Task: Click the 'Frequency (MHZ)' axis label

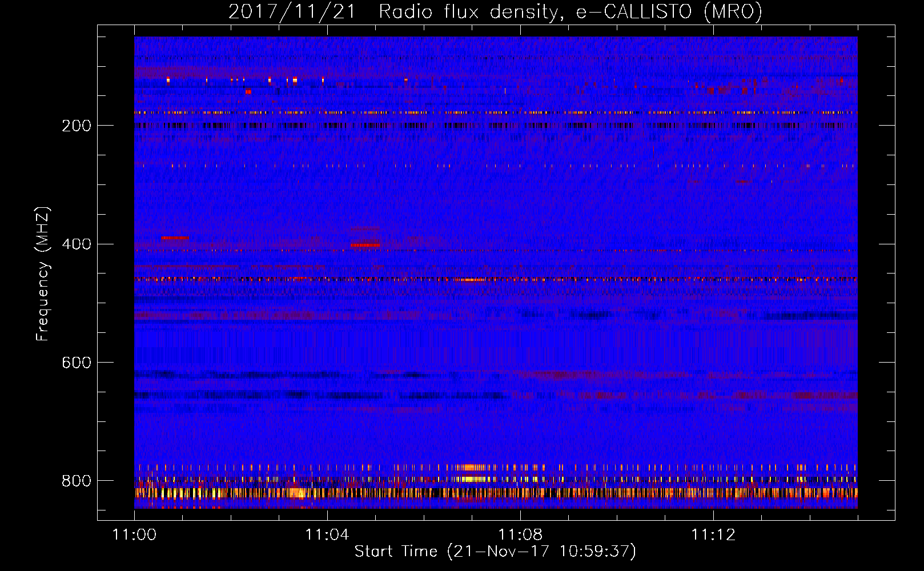Action: tap(42, 274)
